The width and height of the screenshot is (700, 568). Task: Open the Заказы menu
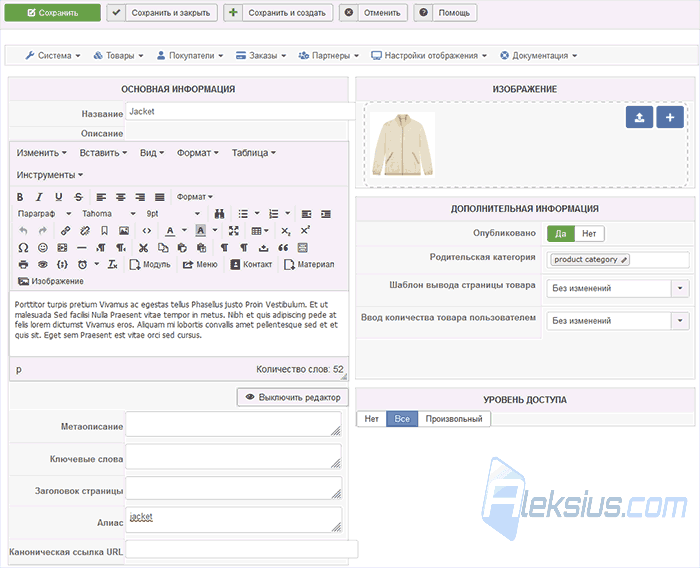coord(261,56)
